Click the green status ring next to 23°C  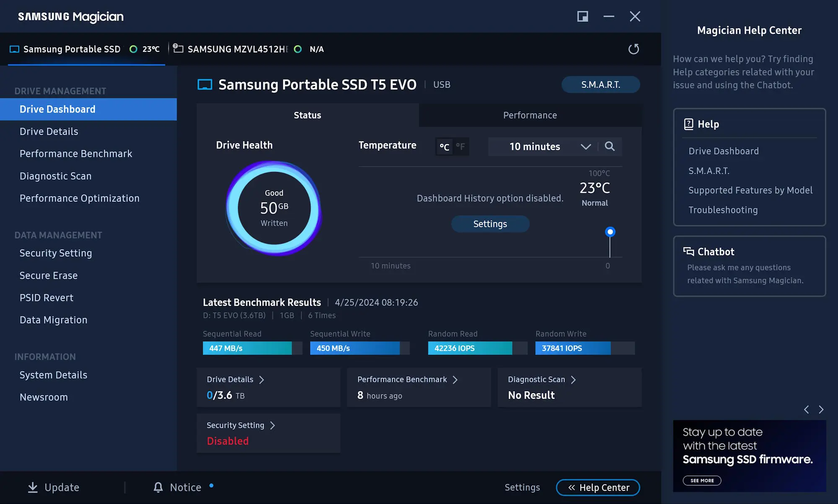pyautogui.click(x=133, y=49)
